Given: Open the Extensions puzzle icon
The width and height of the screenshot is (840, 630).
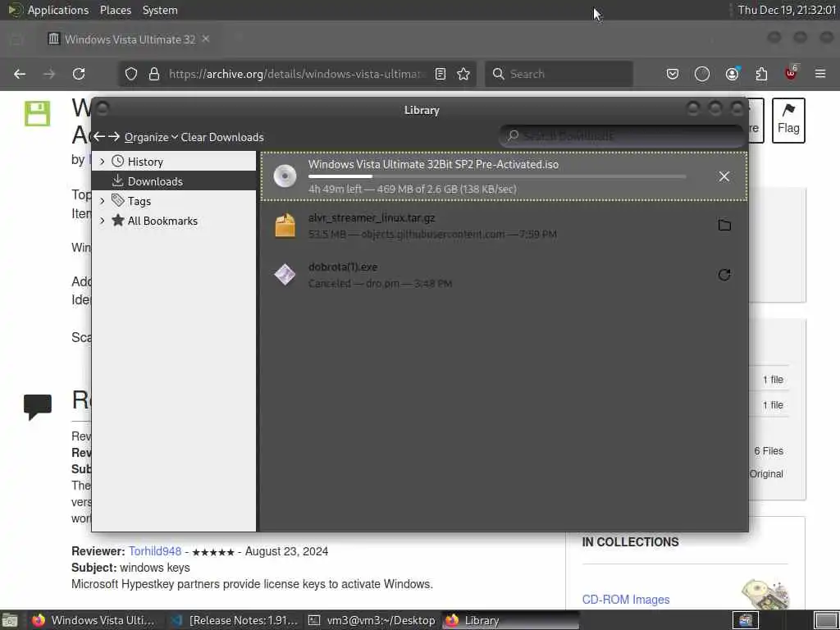Looking at the screenshot, I should tap(761, 74).
